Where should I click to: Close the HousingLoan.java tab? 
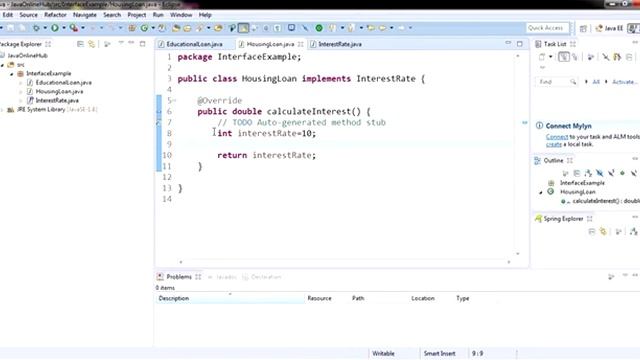click(x=301, y=44)
